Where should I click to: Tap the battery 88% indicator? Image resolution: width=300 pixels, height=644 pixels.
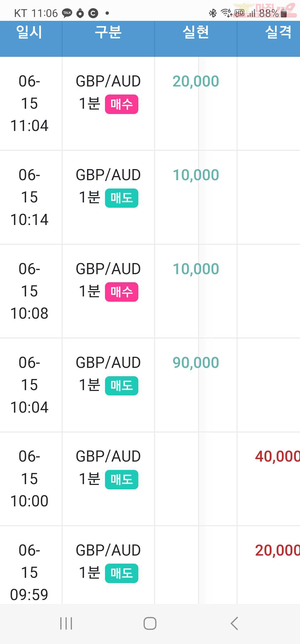[273, 13]
